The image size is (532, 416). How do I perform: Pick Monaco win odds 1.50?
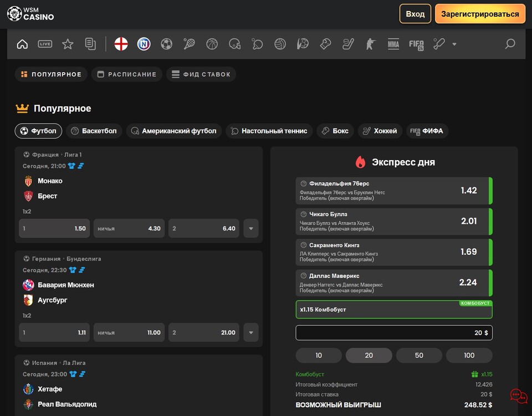click(x=54, y=229)
